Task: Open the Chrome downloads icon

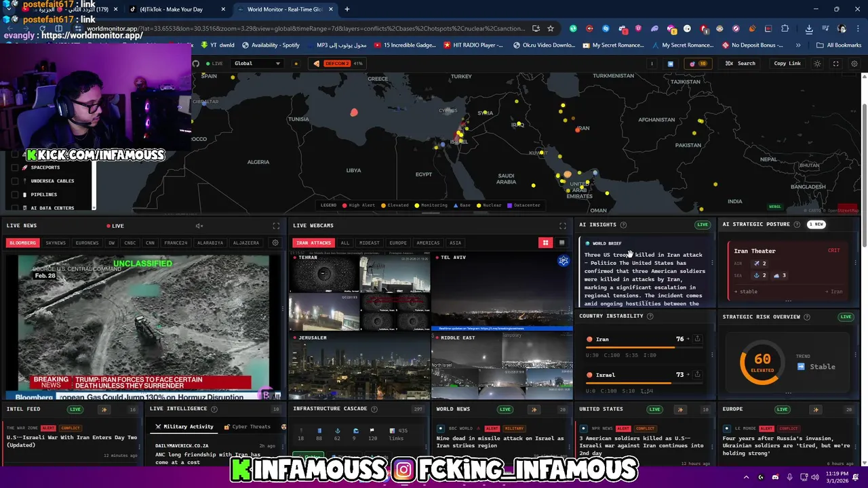Action: point(809,28)
